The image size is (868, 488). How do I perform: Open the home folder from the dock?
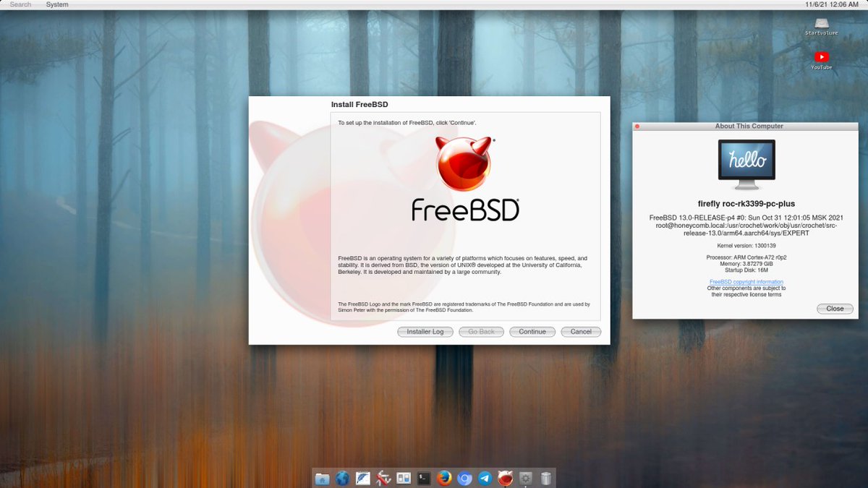[x=323, y=479]
